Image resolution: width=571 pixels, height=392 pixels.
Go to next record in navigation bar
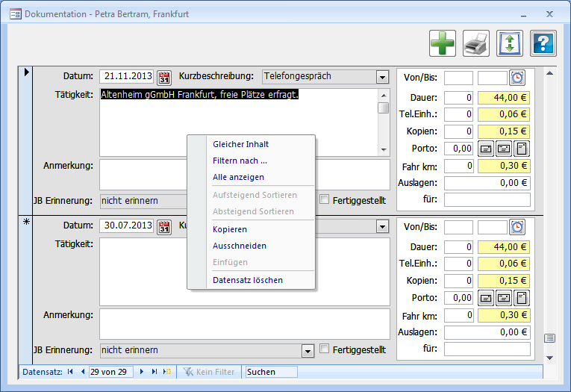tap(142, 372)
